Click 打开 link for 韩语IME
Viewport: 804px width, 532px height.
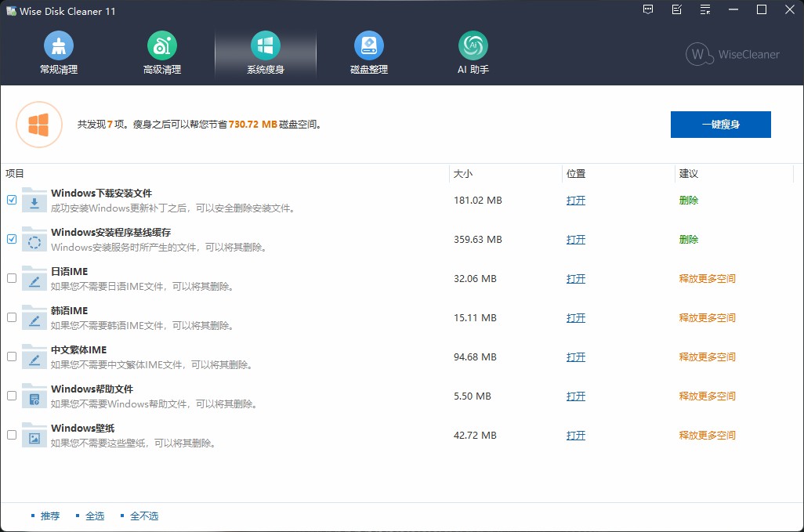coord(576,318)
